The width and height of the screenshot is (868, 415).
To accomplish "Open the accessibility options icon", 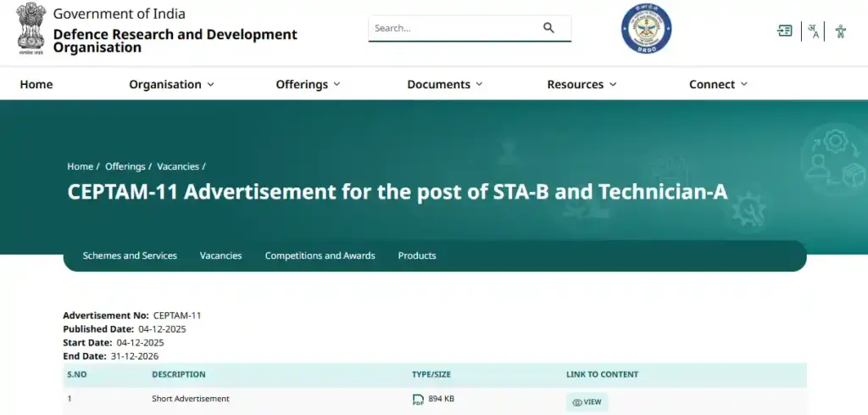I will click(840, 31).
